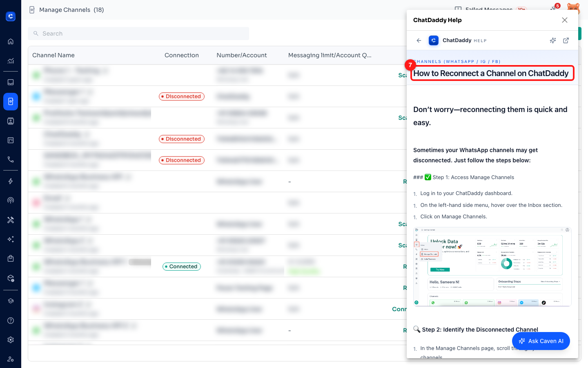The height and width of the screenshot is (368, 588).
Task: Open the shopping bag icon in sidebar
Action: pos(11,258)
